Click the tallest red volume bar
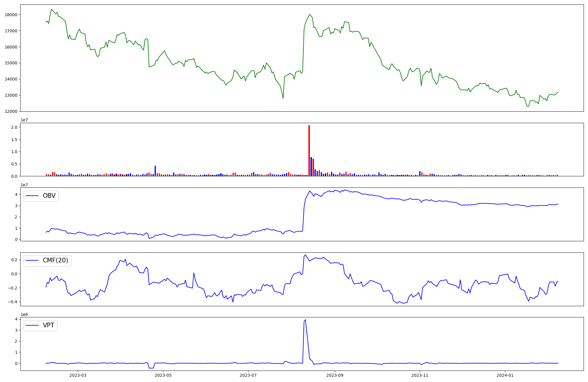Viewport: 588px width, 382px height. (x=309, y=150)
